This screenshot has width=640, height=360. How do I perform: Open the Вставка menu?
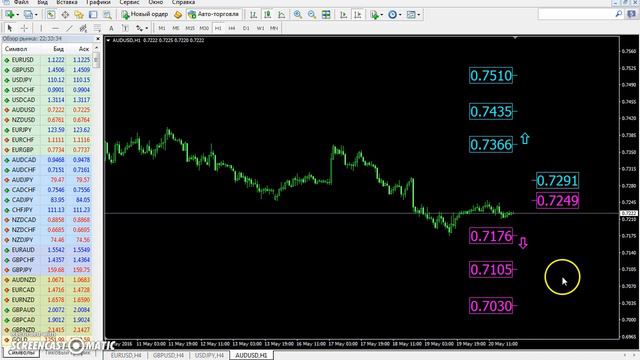(x=67, y=2)
